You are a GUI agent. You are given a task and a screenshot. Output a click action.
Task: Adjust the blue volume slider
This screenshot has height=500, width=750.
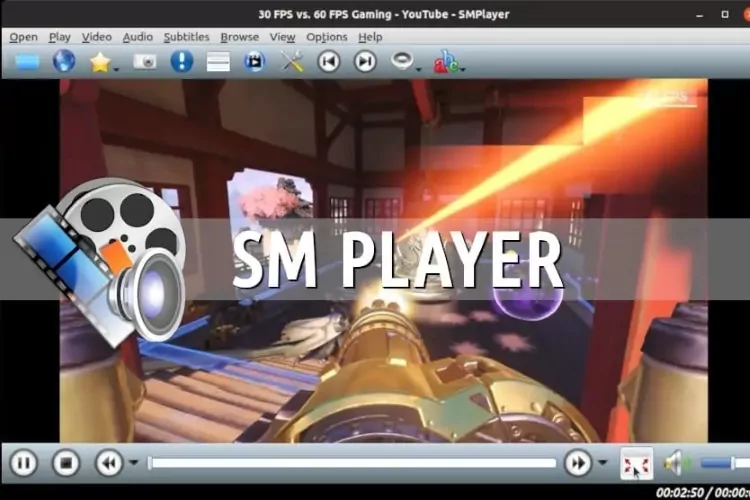click(725, 463)
